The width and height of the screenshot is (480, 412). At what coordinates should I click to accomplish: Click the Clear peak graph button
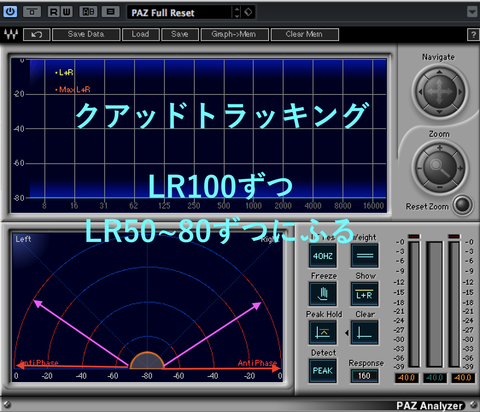click(365, 332)
